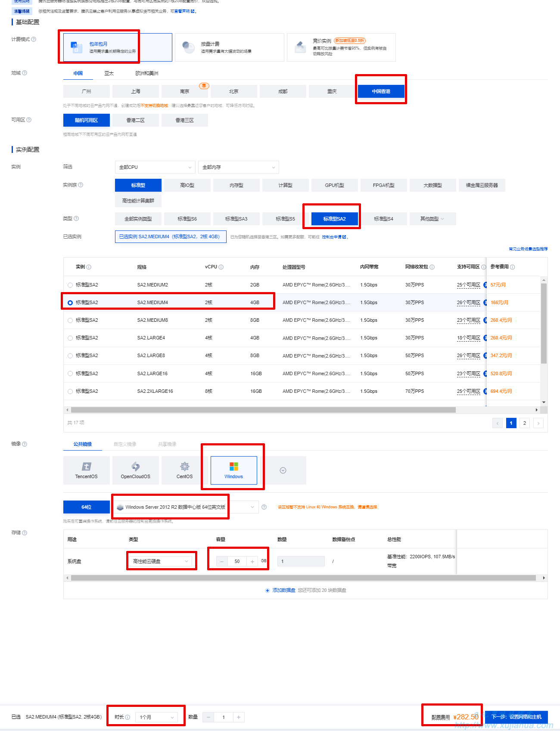This screenshot has height=731, width=560.
Task: Open the help icon next to 实例族
Action: tap(81, 185)
